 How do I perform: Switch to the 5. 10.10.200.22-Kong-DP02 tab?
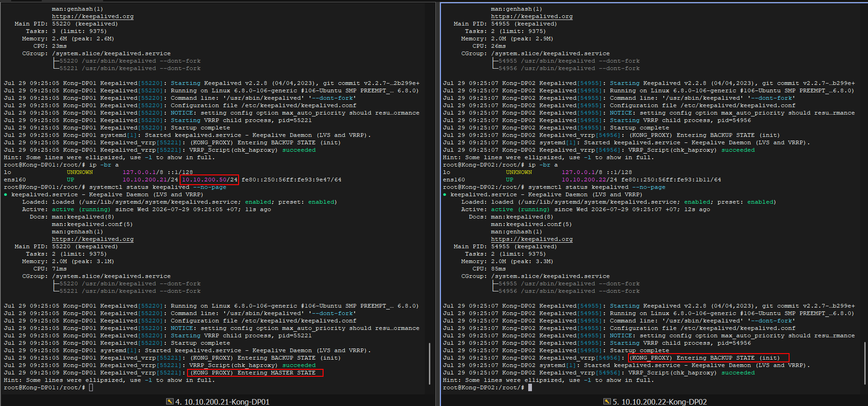(655, 402)
